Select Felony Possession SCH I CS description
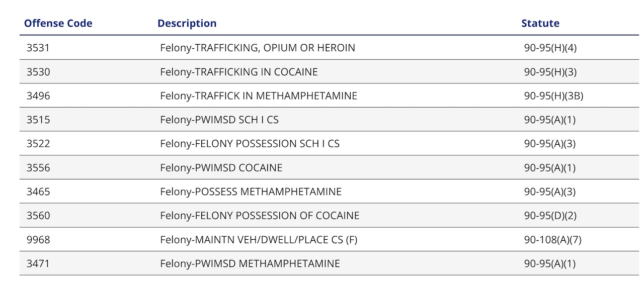This screenshot has height=284, width=644. 250,144
